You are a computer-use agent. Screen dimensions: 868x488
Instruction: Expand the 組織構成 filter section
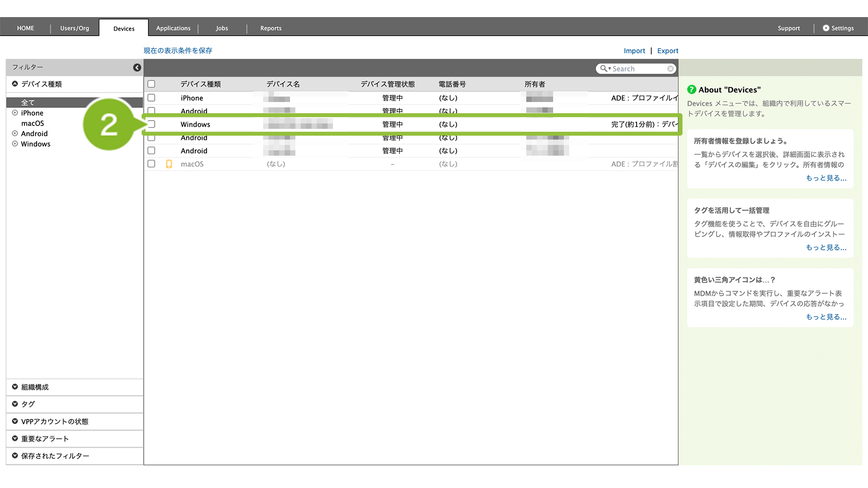point(15,387)
